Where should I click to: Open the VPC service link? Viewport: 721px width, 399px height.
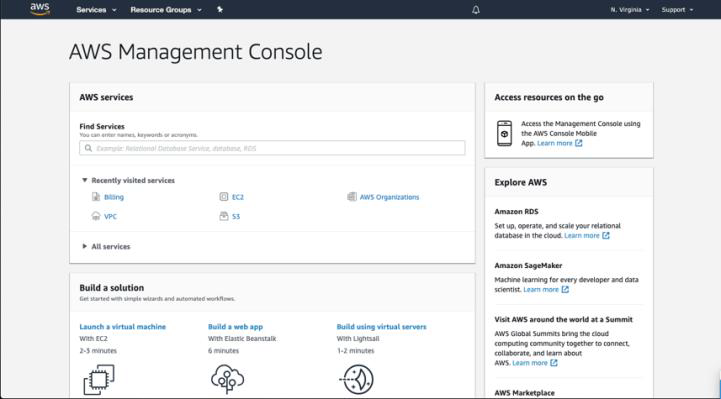pyautogui.click(x=110, y=216)
